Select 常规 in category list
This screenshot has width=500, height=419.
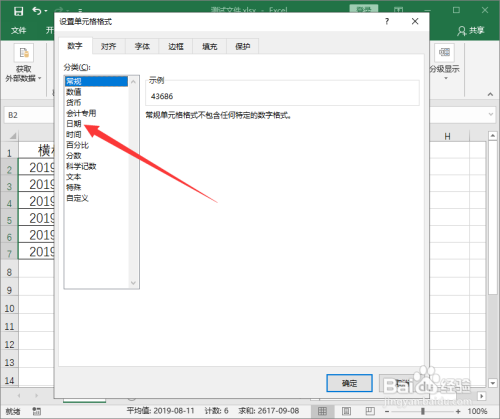[96, 81]
